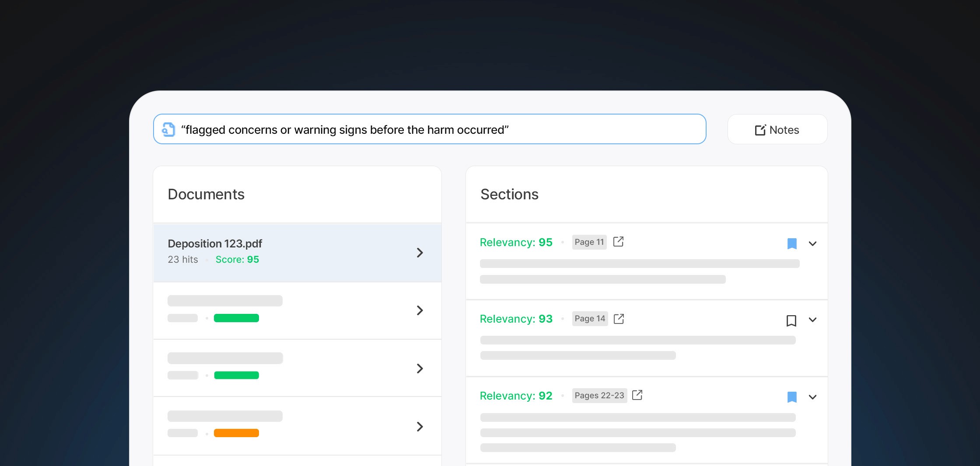
Task: Unbookmark the Relevancy 95 section
Action: 792,243
